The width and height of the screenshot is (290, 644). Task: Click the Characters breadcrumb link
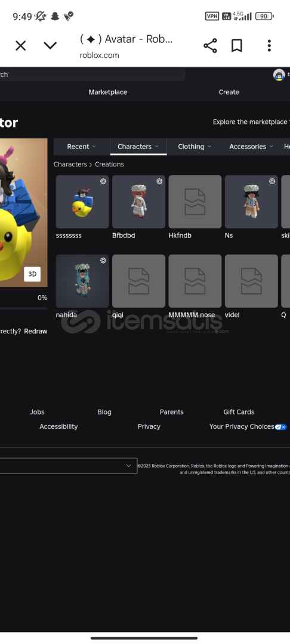pyautogui.click(x=70, y=165)
